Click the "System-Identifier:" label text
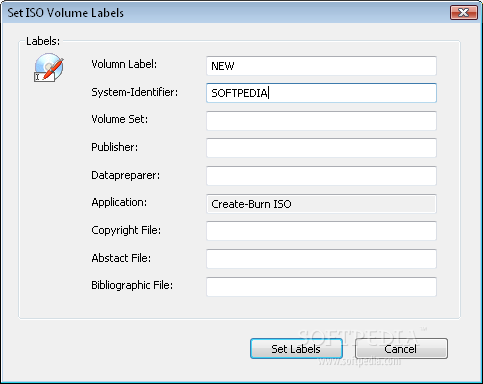 pyautogui.click(x=135, y=92)
